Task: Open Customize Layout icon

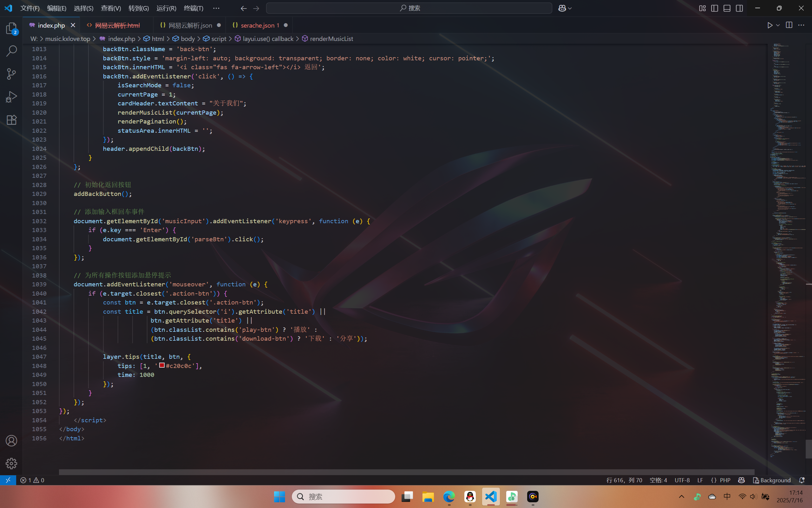Action: (702, 8)
